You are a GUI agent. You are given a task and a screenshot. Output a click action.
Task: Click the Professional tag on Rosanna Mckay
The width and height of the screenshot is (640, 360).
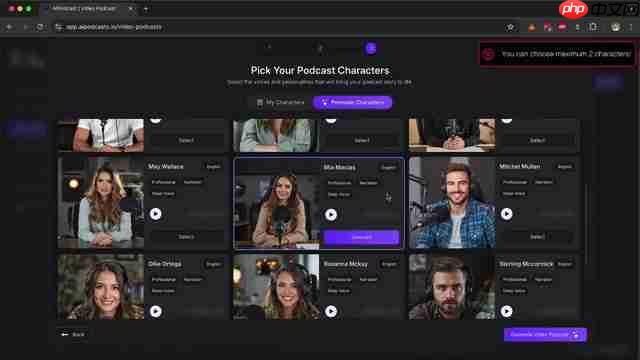340,280
